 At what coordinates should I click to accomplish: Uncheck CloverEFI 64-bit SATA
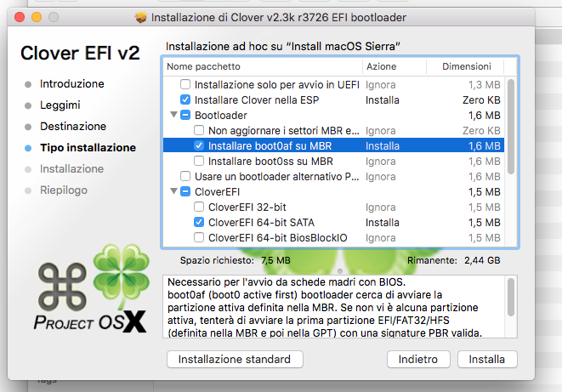199,223
